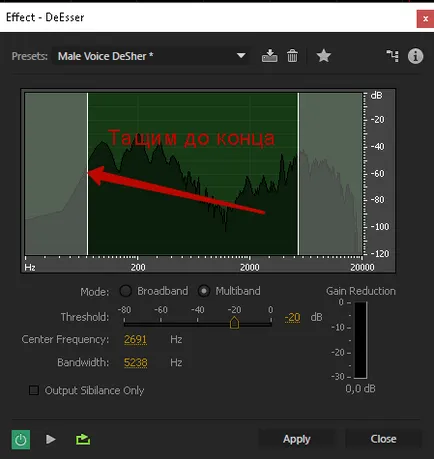434x459 pixels.
Task: Open channel map editor icon
Action: (392, 56)
